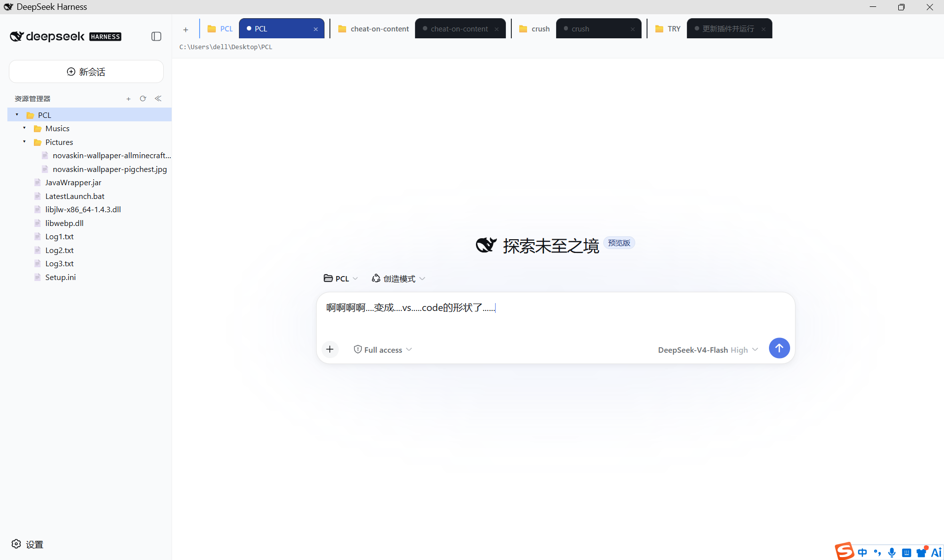Click the 预览版 preview badge
The image size is (944, 560).
point(619,243)
